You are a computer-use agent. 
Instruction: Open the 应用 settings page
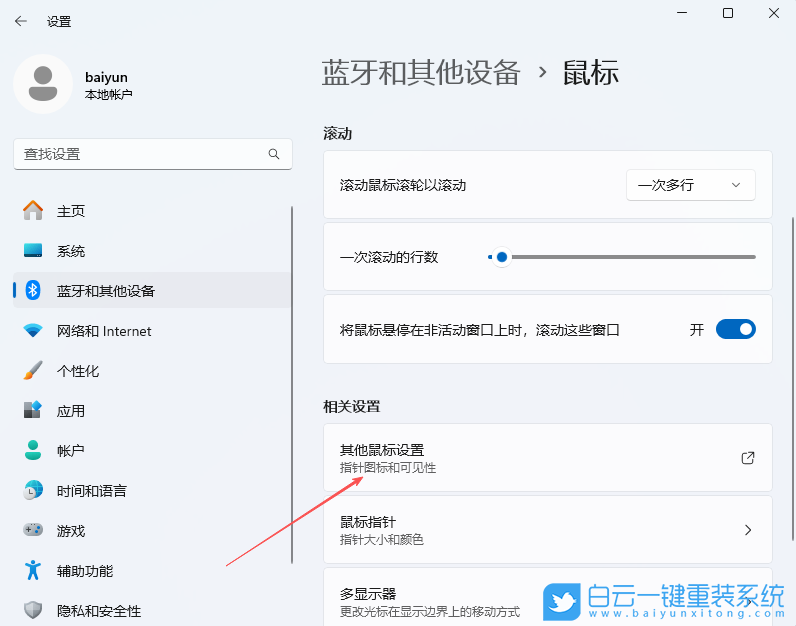click(152, 411)
